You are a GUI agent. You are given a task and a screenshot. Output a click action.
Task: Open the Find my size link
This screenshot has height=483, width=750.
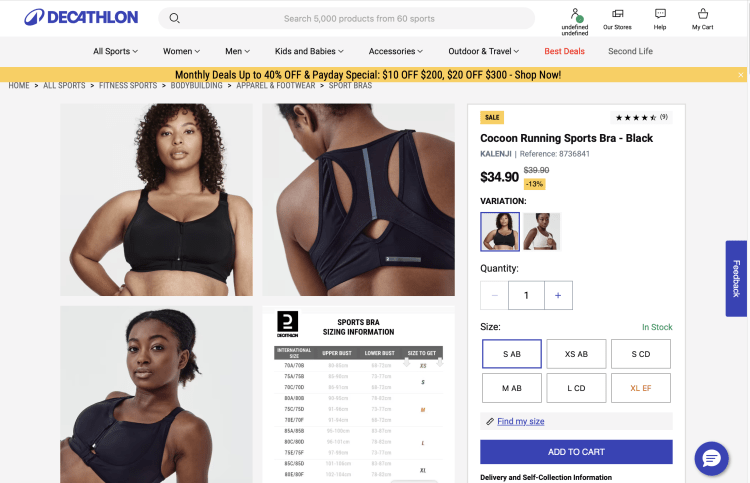click(521, 421)
